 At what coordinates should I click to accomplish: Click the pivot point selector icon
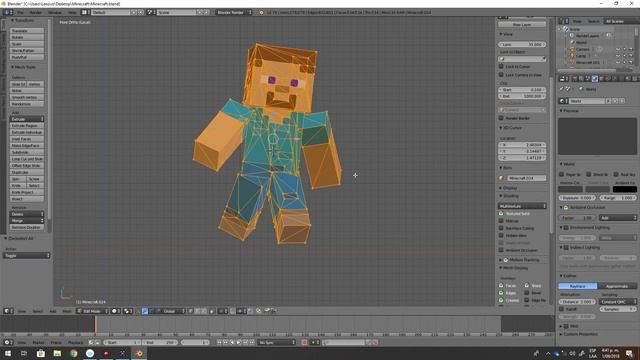127,311
